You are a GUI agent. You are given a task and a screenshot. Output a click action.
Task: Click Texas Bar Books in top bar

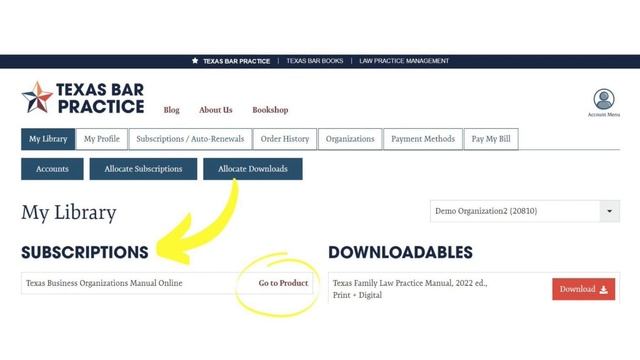pyautogui.click(x=315, y=61)
